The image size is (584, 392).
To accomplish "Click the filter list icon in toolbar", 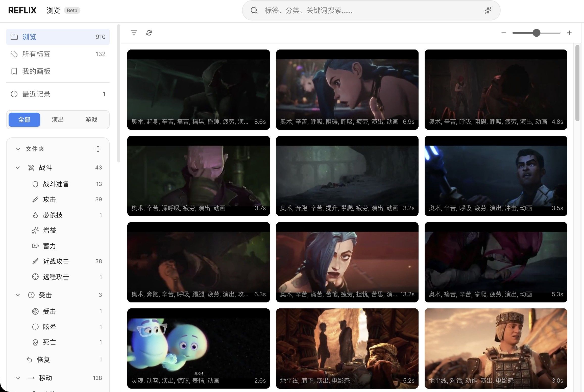I will point(134,33).
